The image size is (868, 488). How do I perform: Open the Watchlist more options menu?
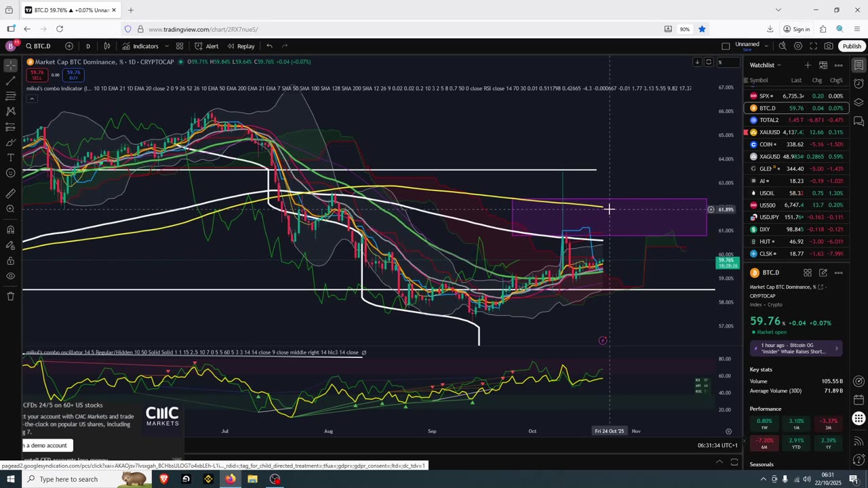coord(839,65)
